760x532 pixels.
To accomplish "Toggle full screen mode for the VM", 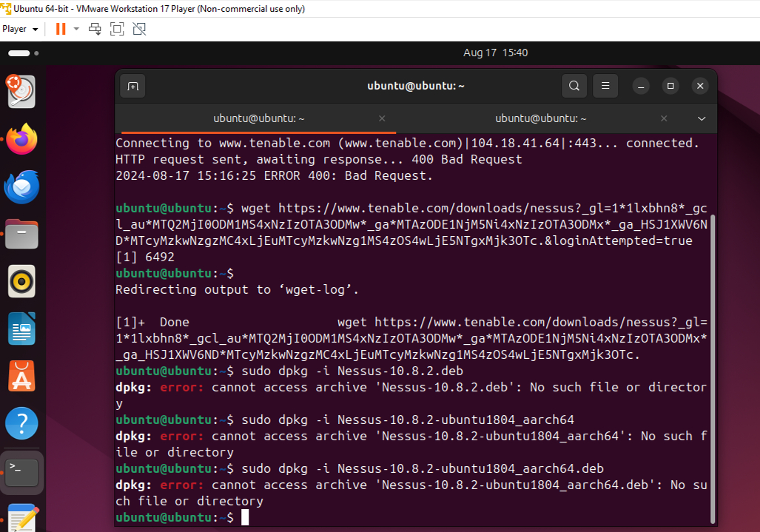I will tap(115, 29).
